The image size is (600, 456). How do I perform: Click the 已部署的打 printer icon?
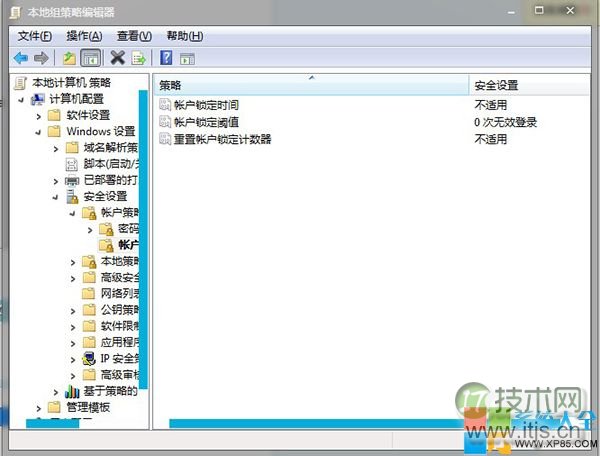pos(72,180)
